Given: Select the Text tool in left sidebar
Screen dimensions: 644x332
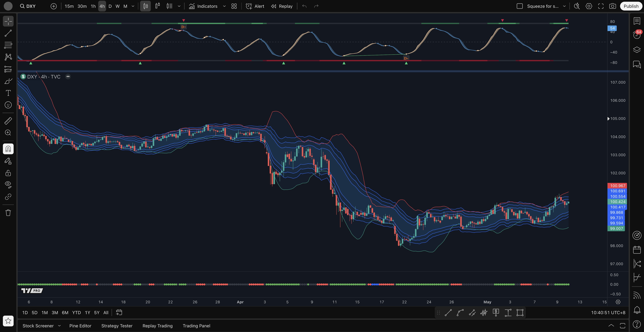Looking at the screenshot, I should pyautogui.click(x=8, y=93).
